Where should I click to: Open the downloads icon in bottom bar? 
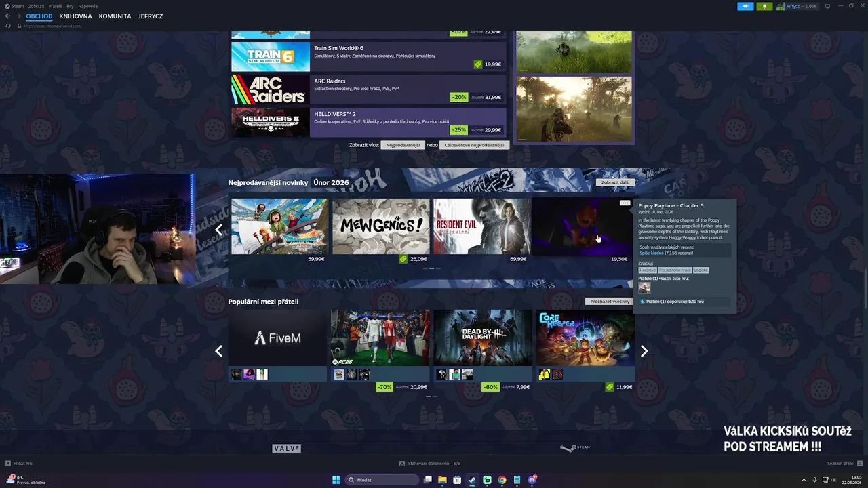[402, 464]
